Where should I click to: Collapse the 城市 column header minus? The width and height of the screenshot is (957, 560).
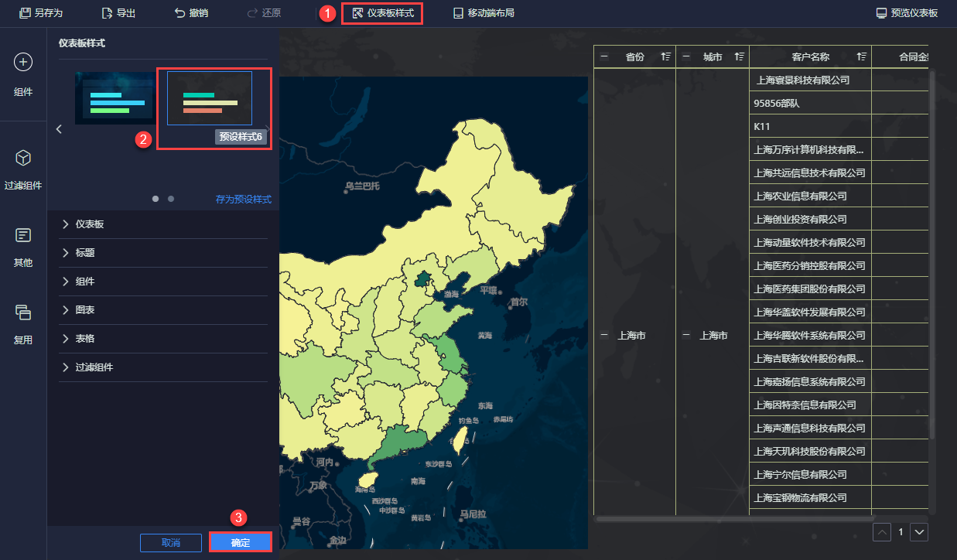coord(686,56)
